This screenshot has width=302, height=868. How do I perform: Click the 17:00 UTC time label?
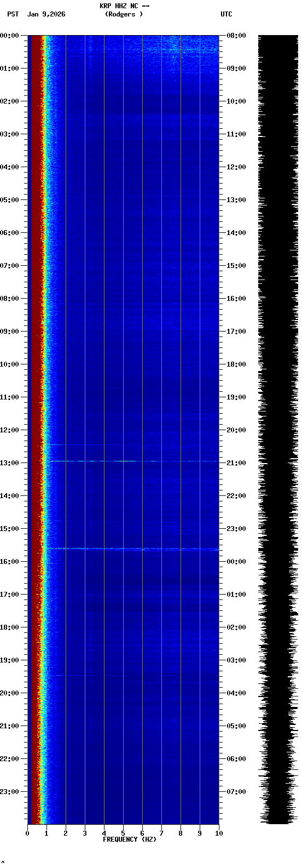pyautogui.click(x=236, y=332)
